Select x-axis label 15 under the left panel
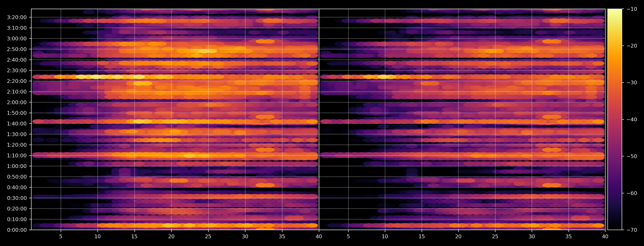 coord(135,236)
